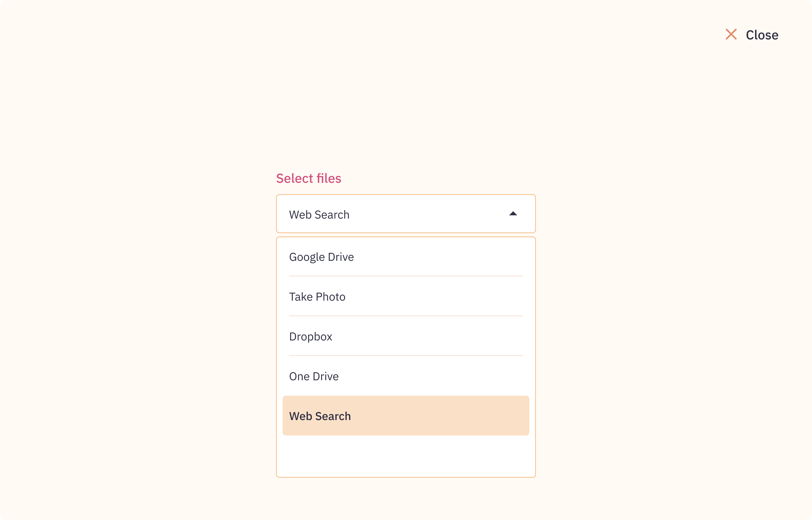This screenshot has height=520, width=812.
Task: Select the Take Photo option
Action: 317,297
